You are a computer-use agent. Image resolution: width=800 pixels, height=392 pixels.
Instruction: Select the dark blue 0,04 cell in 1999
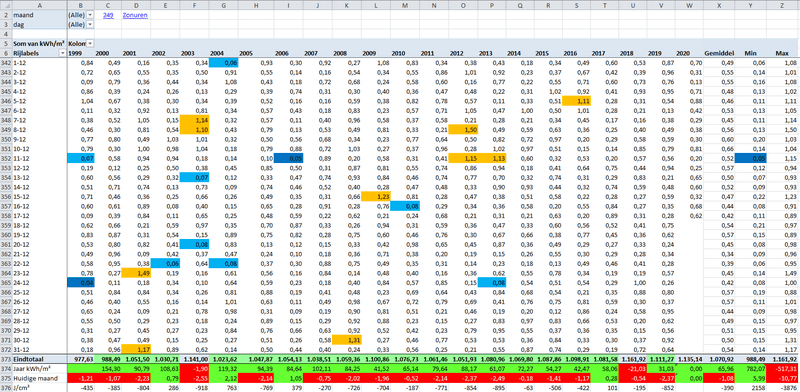81,281
